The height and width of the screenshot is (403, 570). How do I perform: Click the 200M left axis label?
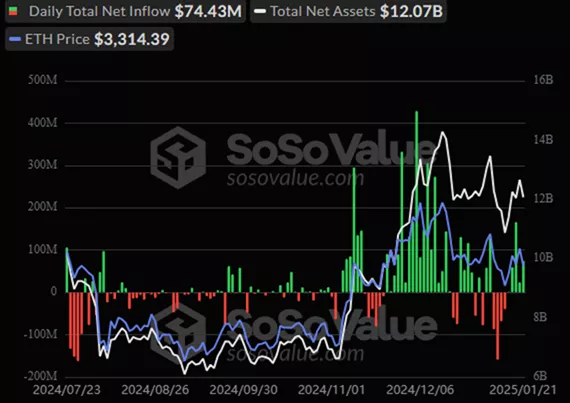tap(43, 207)
